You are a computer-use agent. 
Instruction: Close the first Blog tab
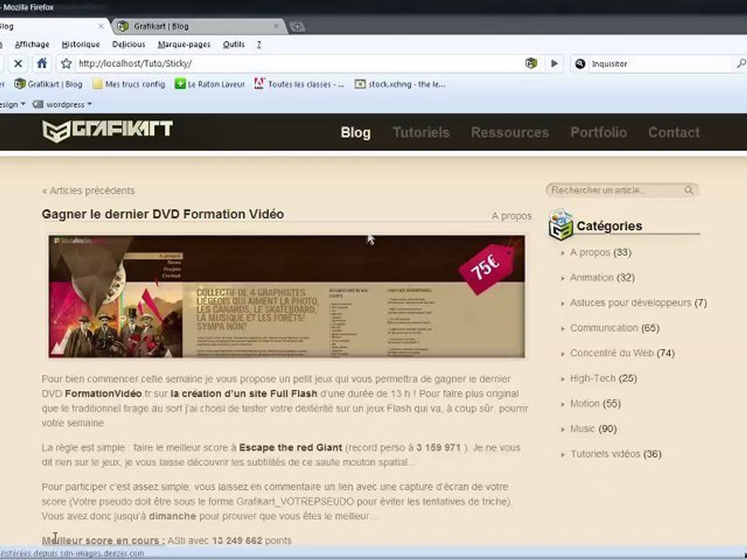[x=101, y=26]
